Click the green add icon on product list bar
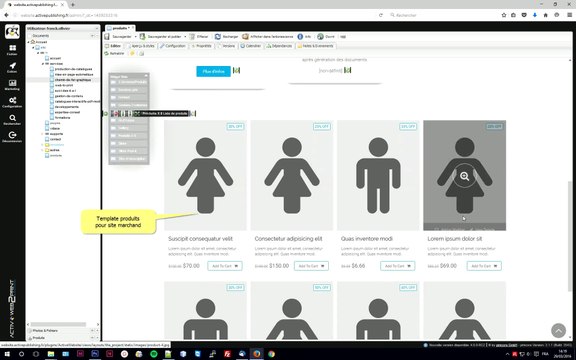The height and width of the screenshot is (360, 576). click(x=106, y=114)
